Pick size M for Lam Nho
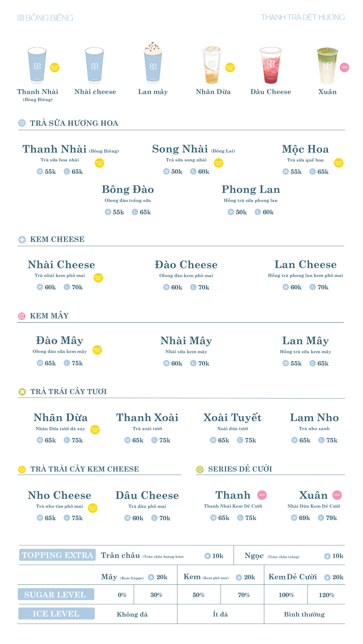The height and width of the screenshot is (644, 363). point(294,440)
